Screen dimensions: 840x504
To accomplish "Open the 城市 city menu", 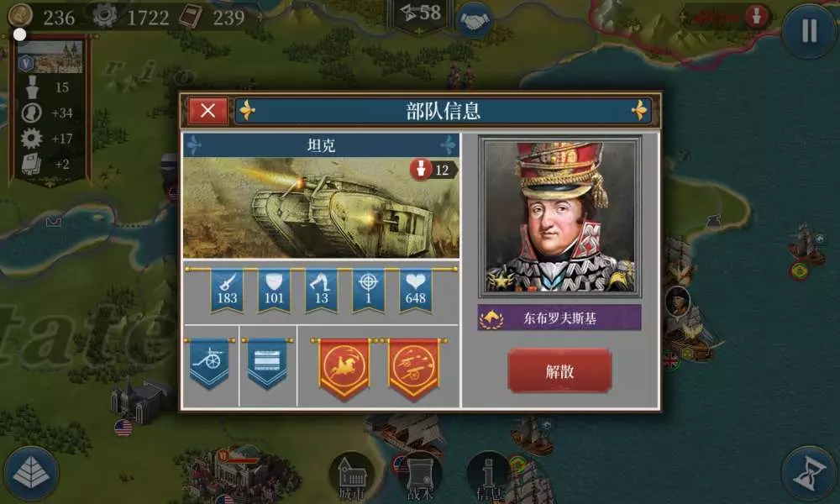I will (x=351, y=477).
